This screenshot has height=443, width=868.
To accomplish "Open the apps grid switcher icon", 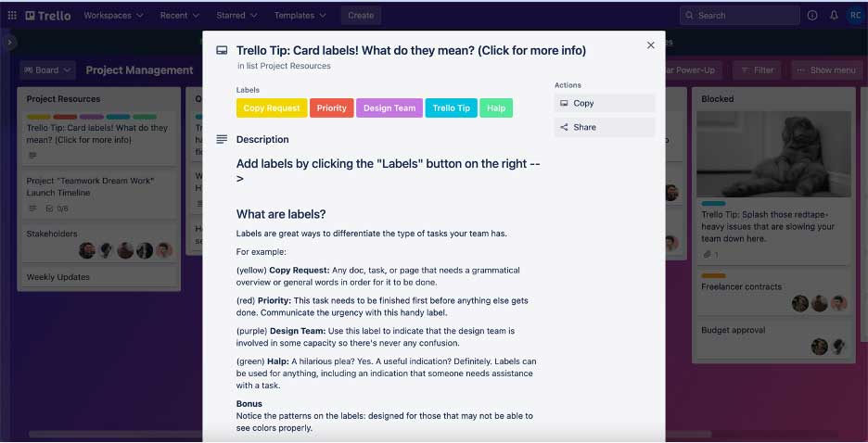I will (x=12, y=16).
